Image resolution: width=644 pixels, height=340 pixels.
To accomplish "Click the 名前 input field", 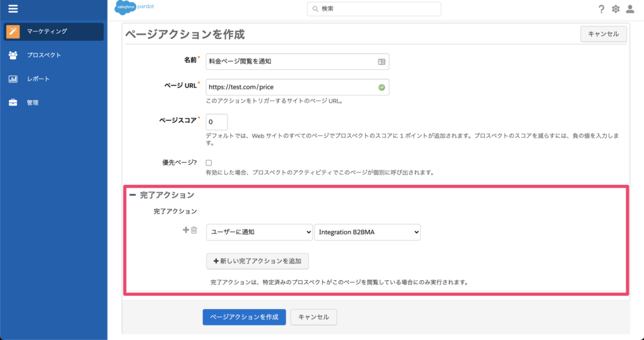I will (x=297, y=62).
